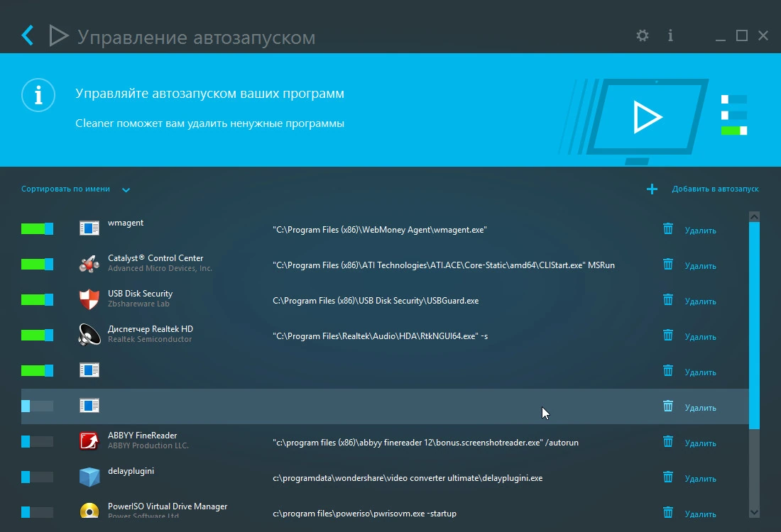Click the blue vertical scrollbar thumb
This screenshot has width=781, height=532.
pos(754,326)
